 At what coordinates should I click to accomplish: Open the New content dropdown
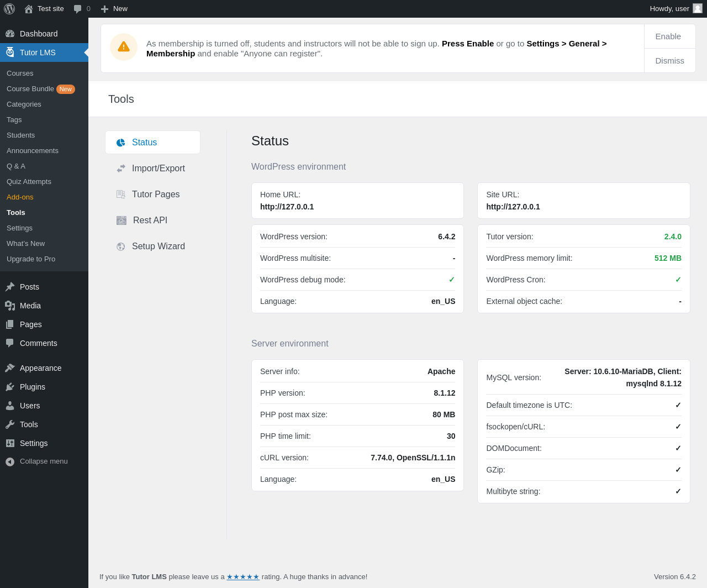[x=114, y=9]
